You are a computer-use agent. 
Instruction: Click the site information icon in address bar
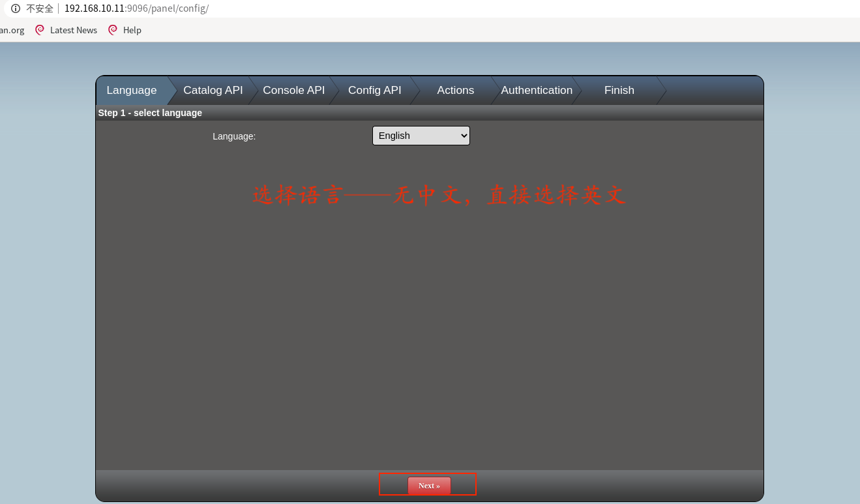tap(16, 8)
